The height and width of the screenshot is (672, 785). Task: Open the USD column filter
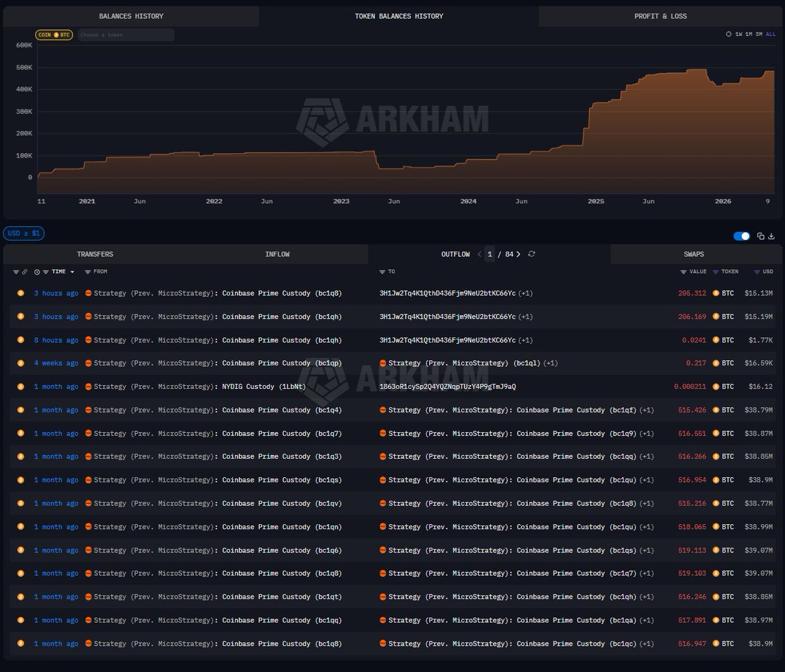click(758, 272)
